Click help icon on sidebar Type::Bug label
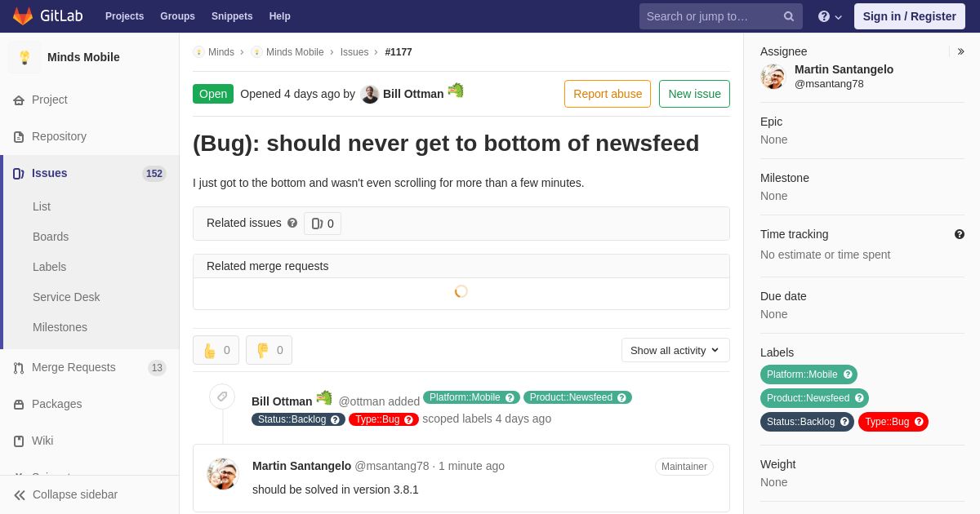This screenshot has width=980, height=514. (x=919, y=422)
